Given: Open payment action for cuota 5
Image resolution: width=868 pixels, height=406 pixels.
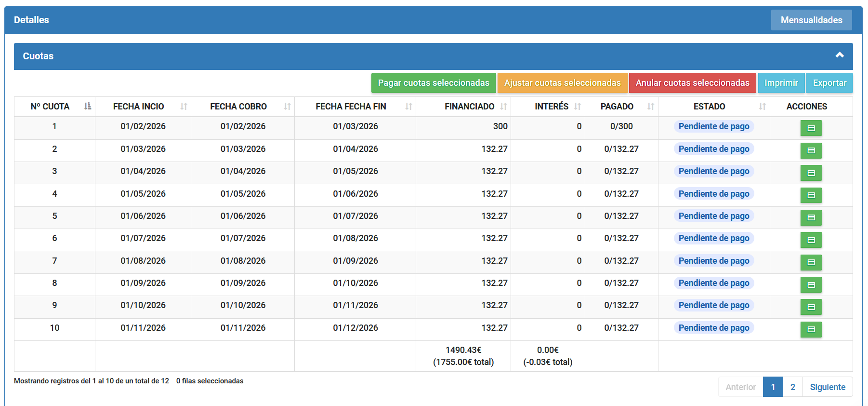Looking at the screenshot, I should (811, 218).
